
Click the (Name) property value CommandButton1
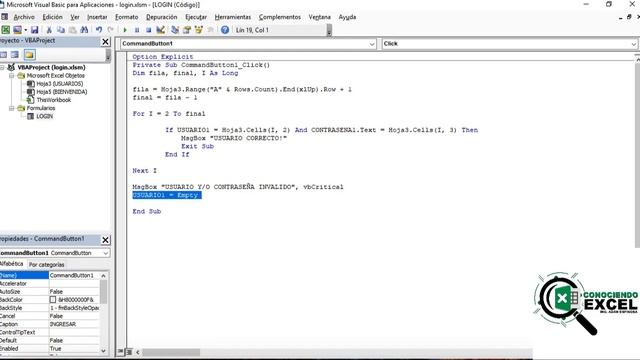coord(74,276)
